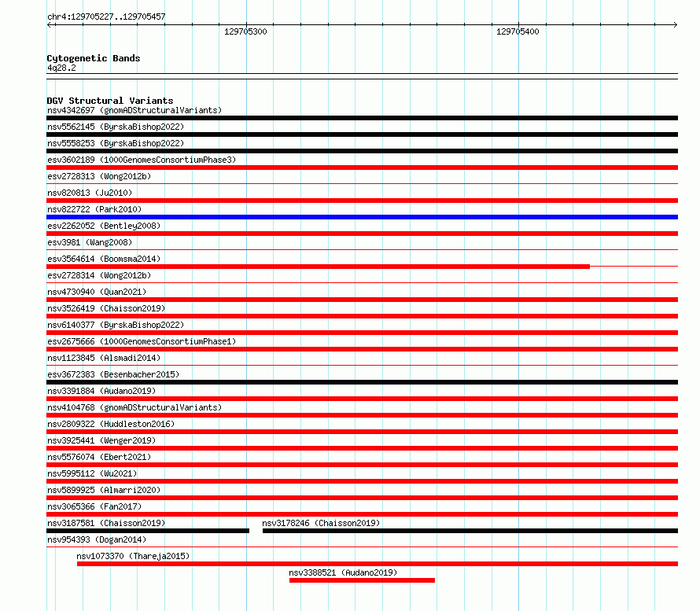The width and height of the screenshot is (700, 611).
Task: Click nsv6140377 ByrskaBishop2022 label
Action: (116, 325)
